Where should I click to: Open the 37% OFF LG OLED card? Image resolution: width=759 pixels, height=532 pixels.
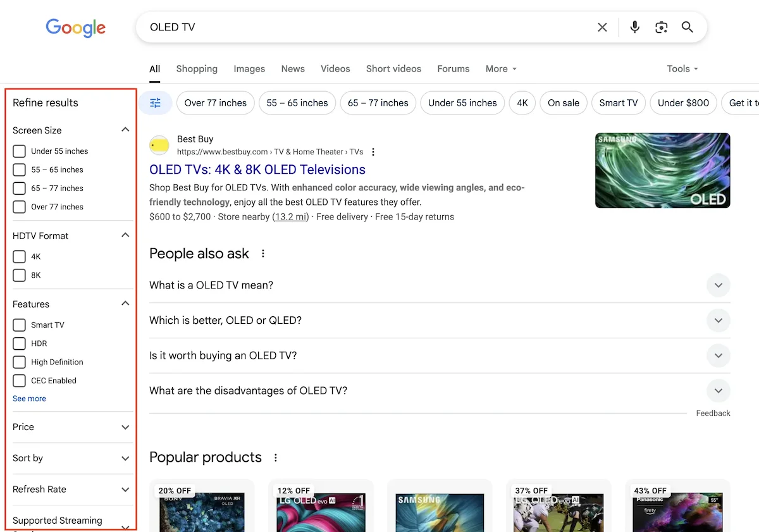558,506
